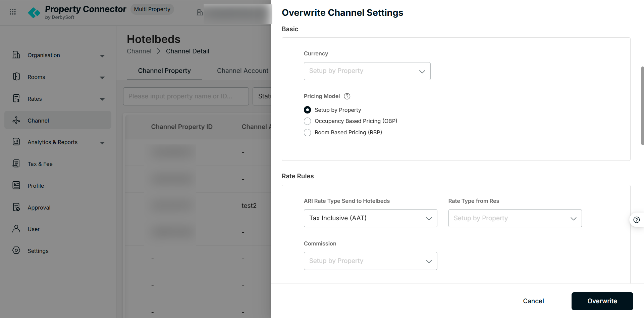
Task: Click the Rooms sidebar icon
Action: pyautogui.click(x=16, y=77)
